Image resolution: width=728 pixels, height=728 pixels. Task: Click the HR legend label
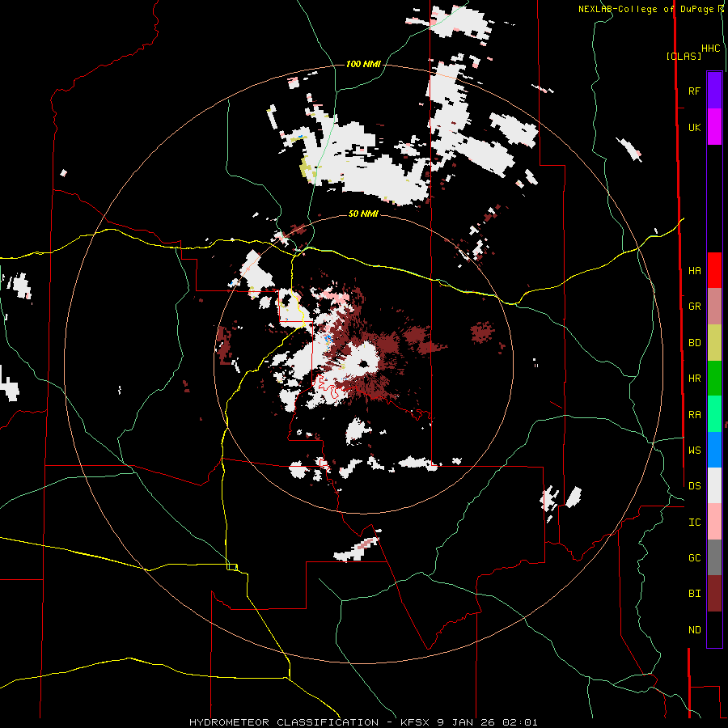click(694, 378)
